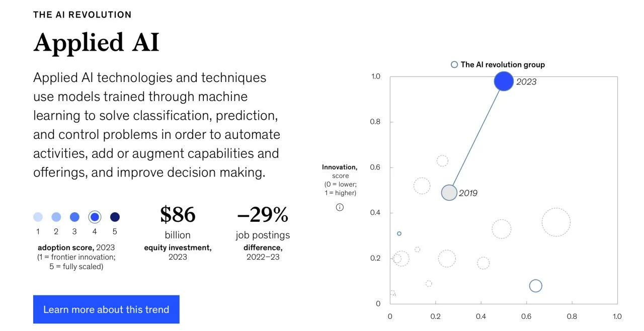Click the $86 billion equity investment figure
This screenshot has height=331, width=644.
[x=178, y=214]
